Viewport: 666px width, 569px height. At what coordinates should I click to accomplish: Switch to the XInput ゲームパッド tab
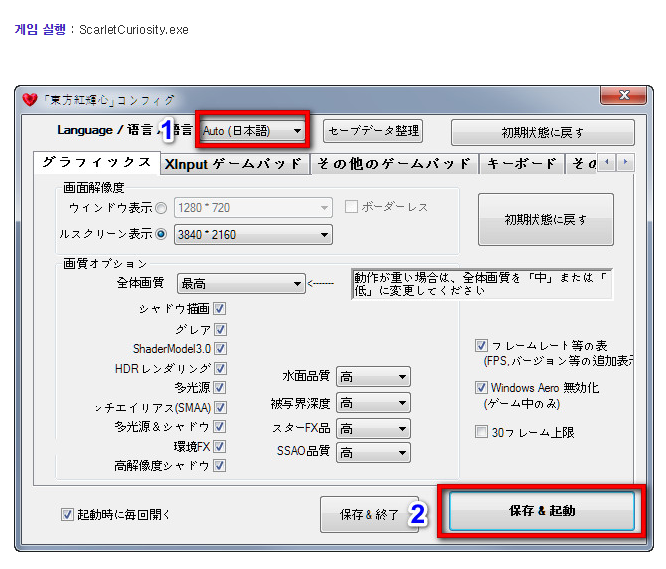pos(234,164)
